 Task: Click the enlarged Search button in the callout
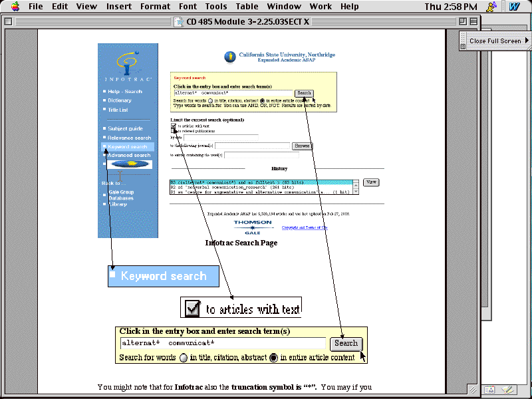tap(346, 343)
